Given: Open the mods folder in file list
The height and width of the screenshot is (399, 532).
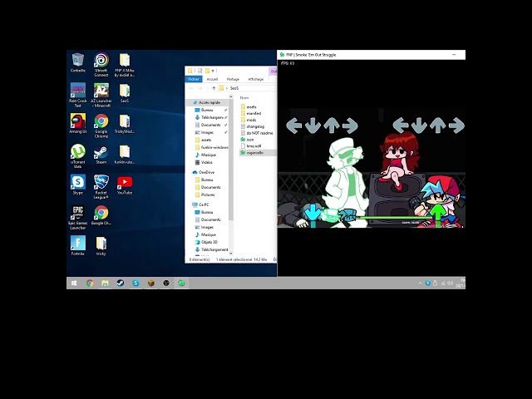Looking at the screenshot, I should 252,120.
